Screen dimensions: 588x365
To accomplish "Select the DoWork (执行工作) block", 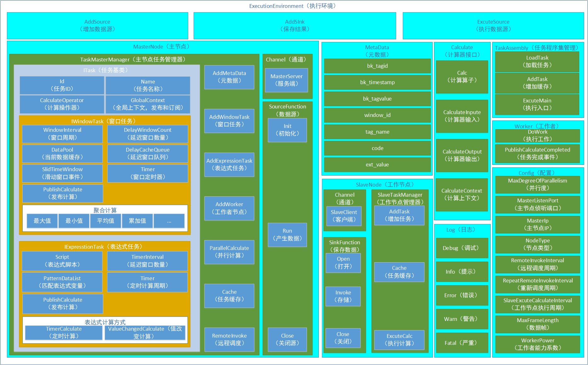I will tap(538, 136).
